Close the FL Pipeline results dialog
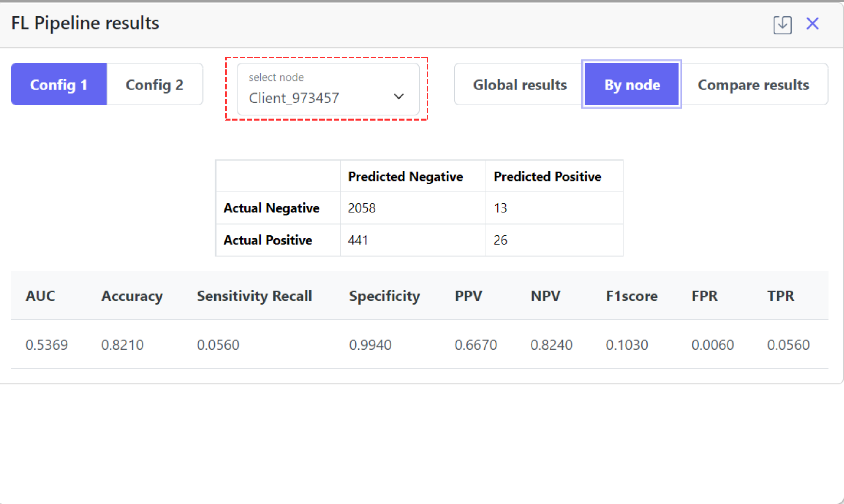The width and height of the screenshot is (844, 504). [x=813, y=24]
